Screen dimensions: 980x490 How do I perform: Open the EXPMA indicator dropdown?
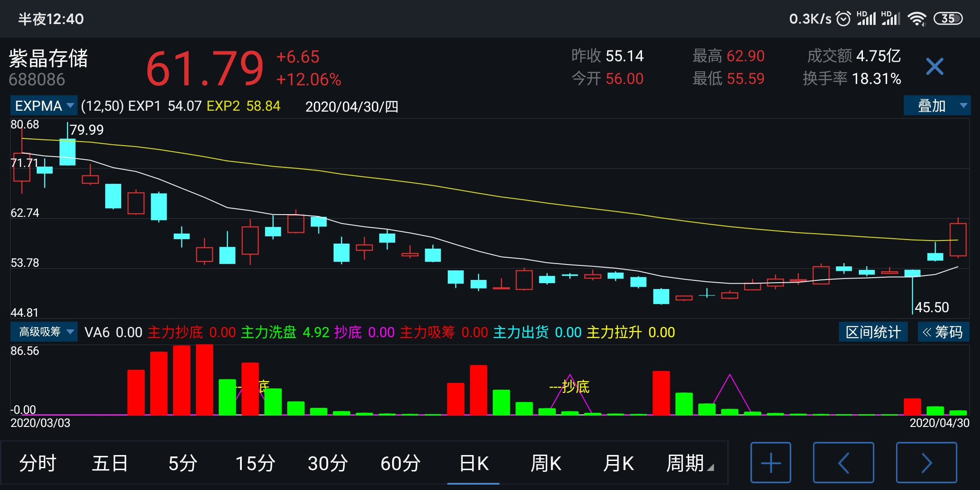[x=44, y=106]
